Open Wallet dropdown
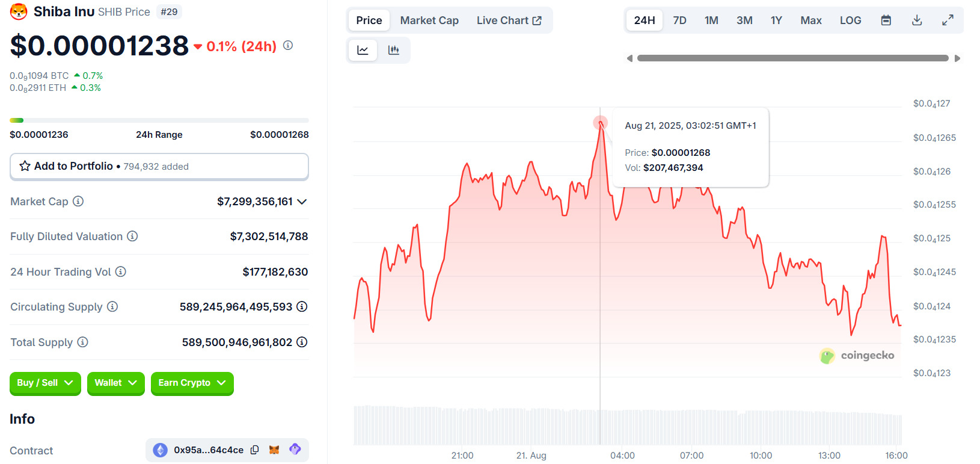This screenshot has height=464, width=980. (x=115, y=383)
